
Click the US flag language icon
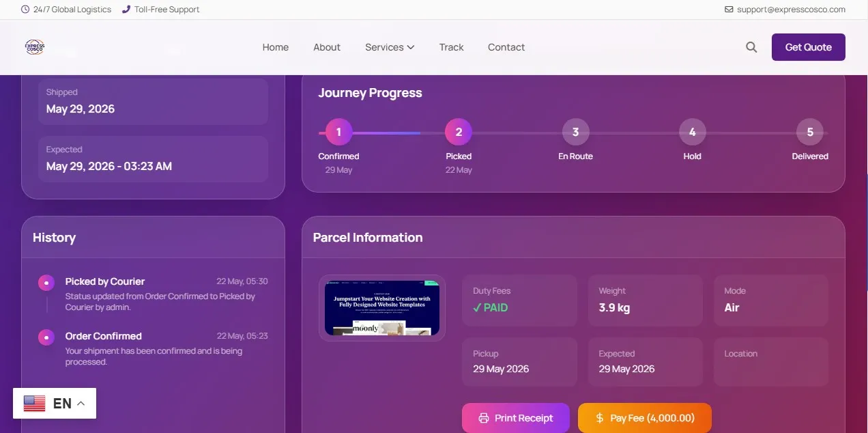coord(34,403)
